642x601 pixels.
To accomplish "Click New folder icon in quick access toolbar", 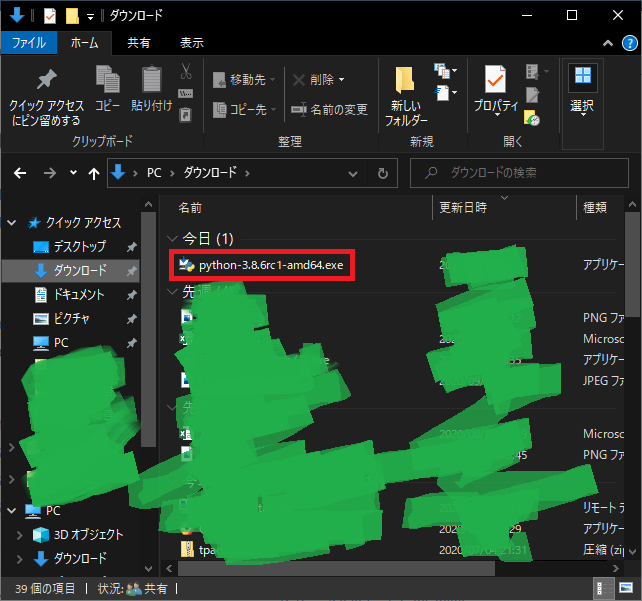I will point(72,16).
